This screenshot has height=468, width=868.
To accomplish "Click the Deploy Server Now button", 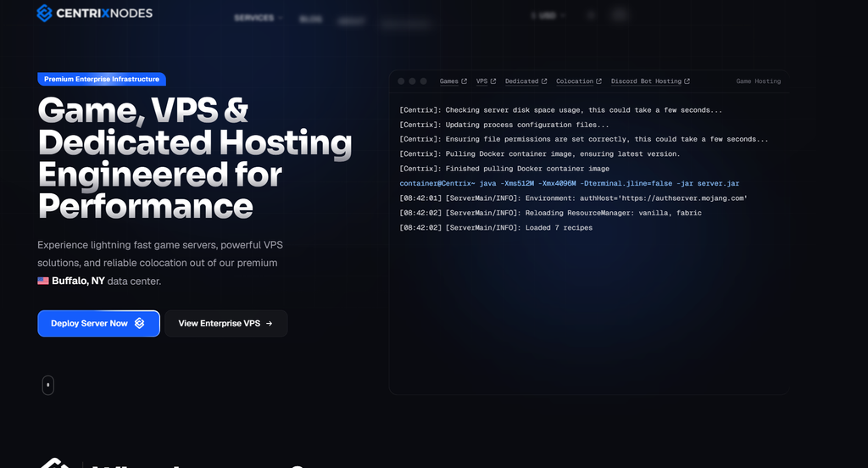I will 98,324.
